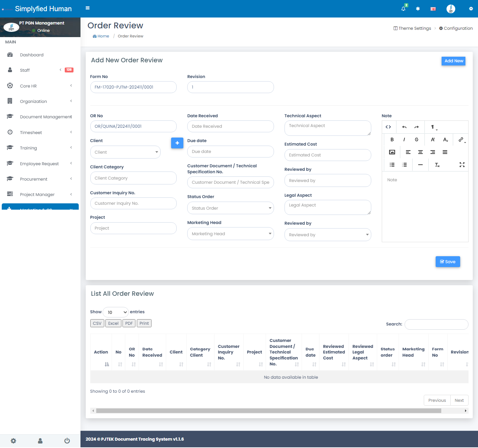This screenshot has height=448, width=478.
Task: Click the Bold icon in Note editor
Action: (x=392, y=140)
